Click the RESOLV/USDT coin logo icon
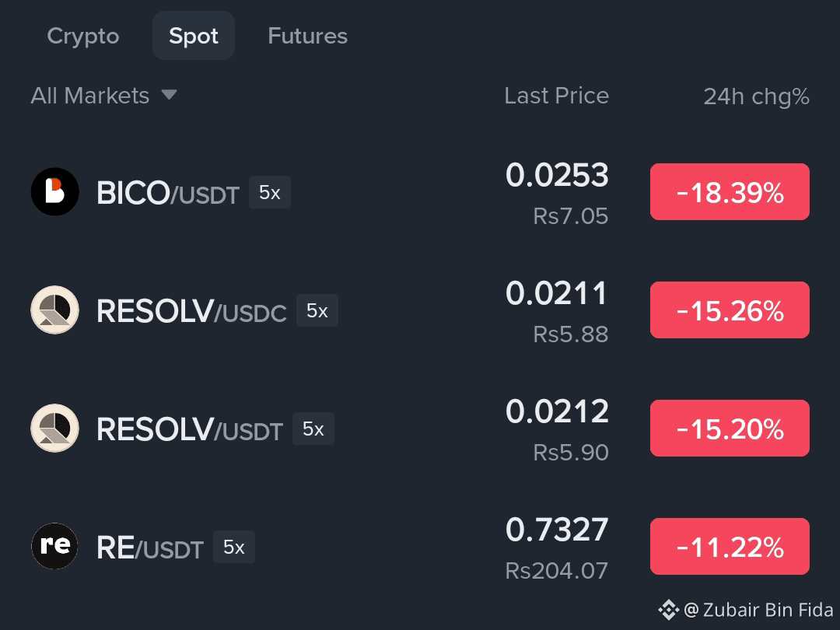840x630 pixels. pyautogui.click(x=54, y=429)
